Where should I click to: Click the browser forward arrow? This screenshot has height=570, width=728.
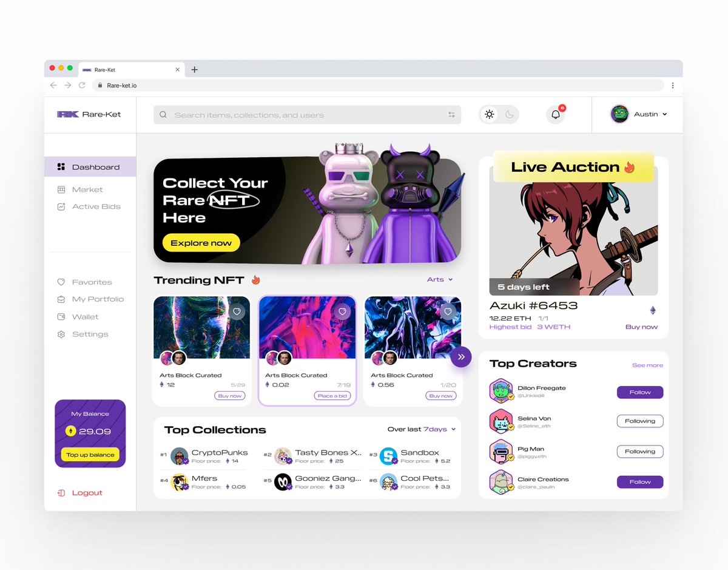click(68, 86)
